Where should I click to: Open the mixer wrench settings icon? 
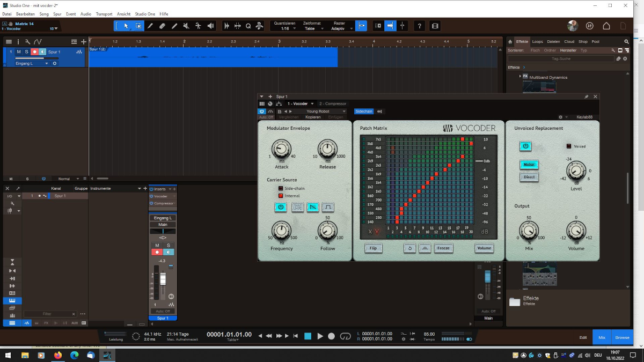point(12,203)
